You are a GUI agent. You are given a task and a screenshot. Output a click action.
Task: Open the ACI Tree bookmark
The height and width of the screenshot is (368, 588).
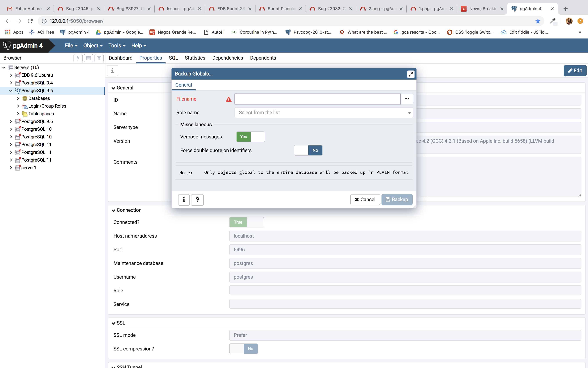tap(41, 32)
